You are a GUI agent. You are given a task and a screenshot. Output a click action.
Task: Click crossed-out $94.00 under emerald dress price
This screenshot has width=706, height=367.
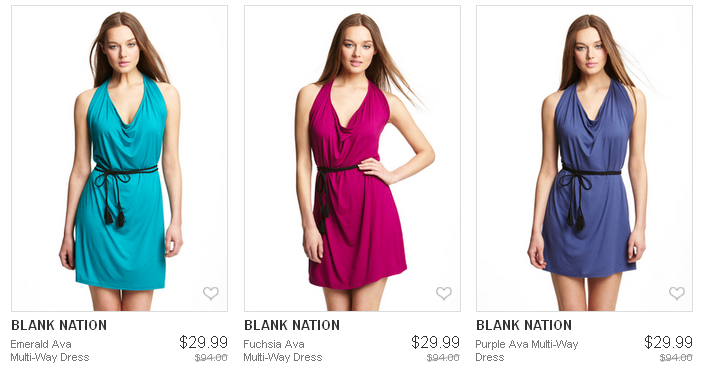tap(211, 358)
